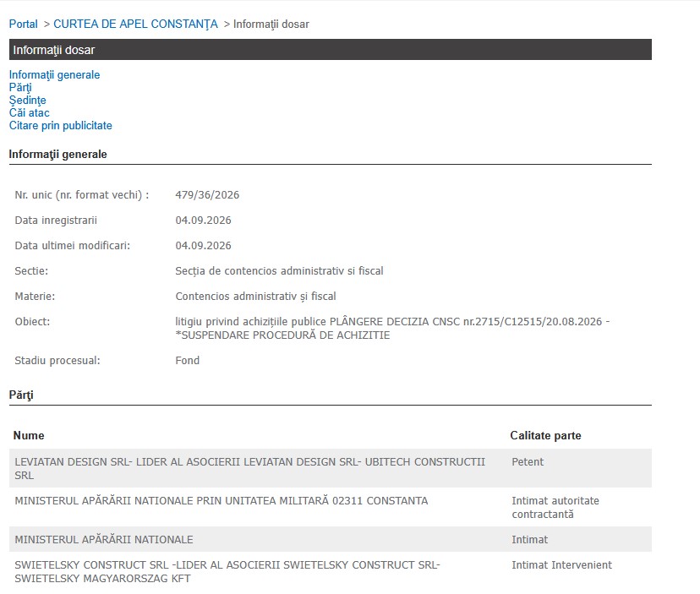Select the Ședințe navigation link

pyautogui.click(x=27, y=100)
